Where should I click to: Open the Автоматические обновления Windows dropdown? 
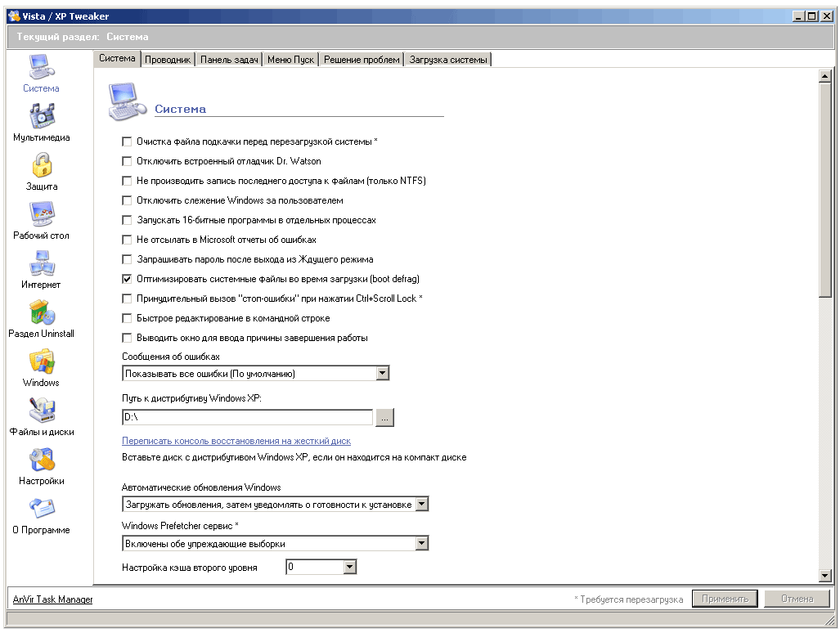click(x=421, y=505)
